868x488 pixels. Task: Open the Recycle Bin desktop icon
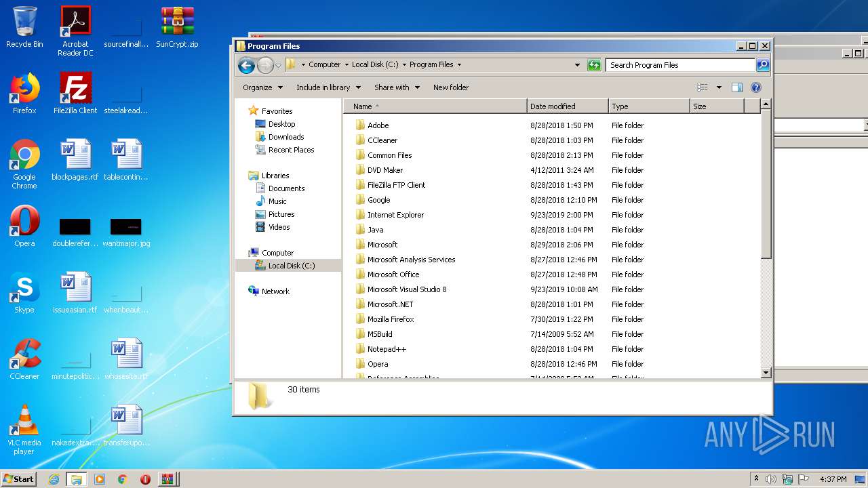[24, 27]
